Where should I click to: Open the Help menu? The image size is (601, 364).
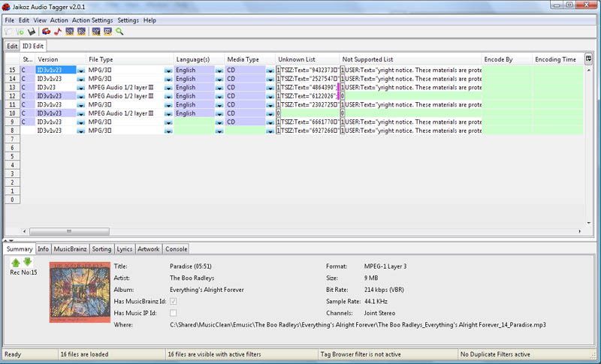tap(149, 20)
